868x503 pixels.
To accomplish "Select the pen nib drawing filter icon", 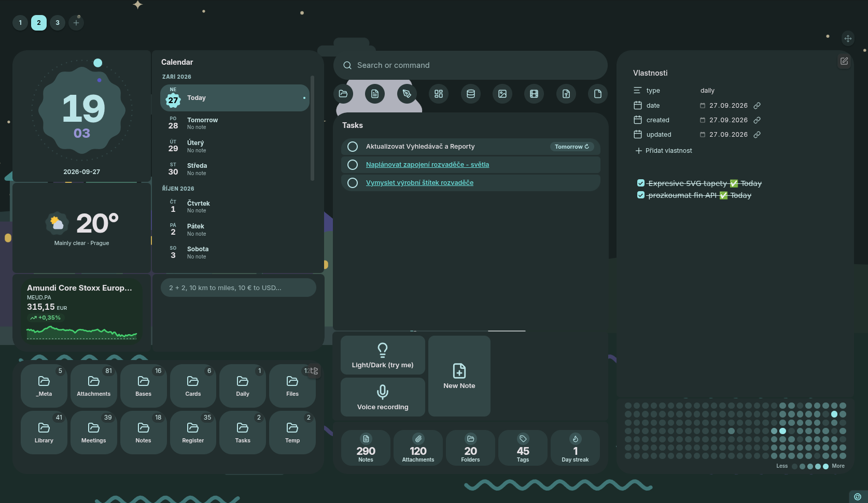I will pyautogui.click(x=407, y=94).
